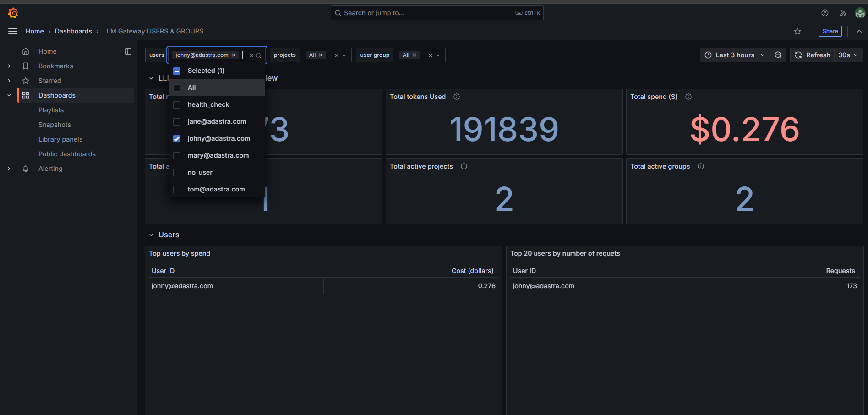
Task: Open the hamburger navigation menu
Action: (13, 31)
